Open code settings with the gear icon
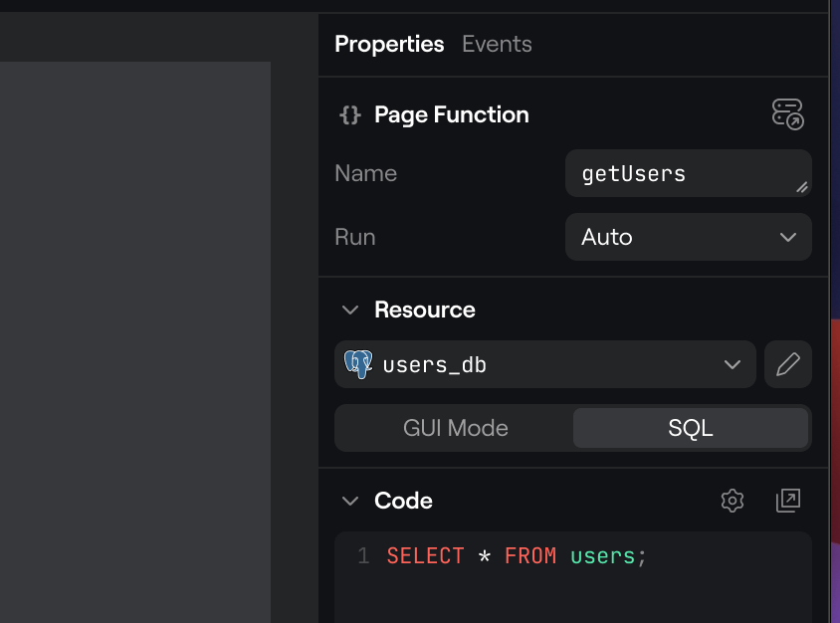840x623 pixels. tap(733, 501)
